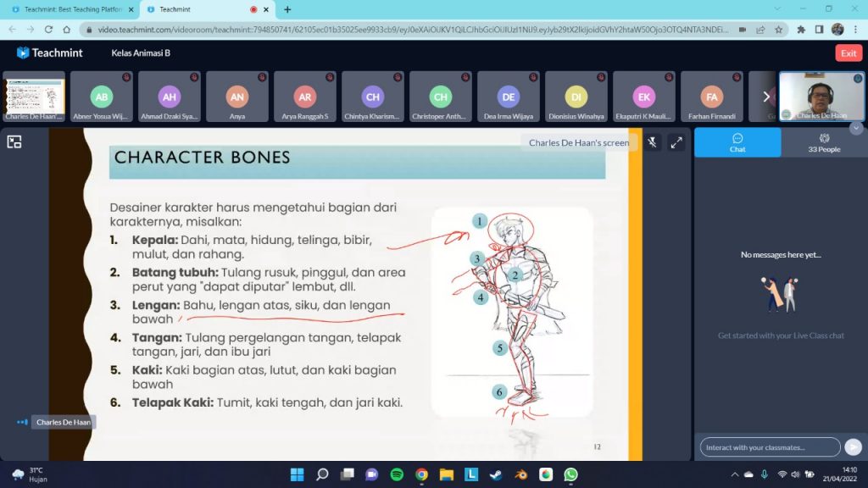
Task: Switch to the Teachmint Best Teaching Platform tab
Action: pos(68,9)
